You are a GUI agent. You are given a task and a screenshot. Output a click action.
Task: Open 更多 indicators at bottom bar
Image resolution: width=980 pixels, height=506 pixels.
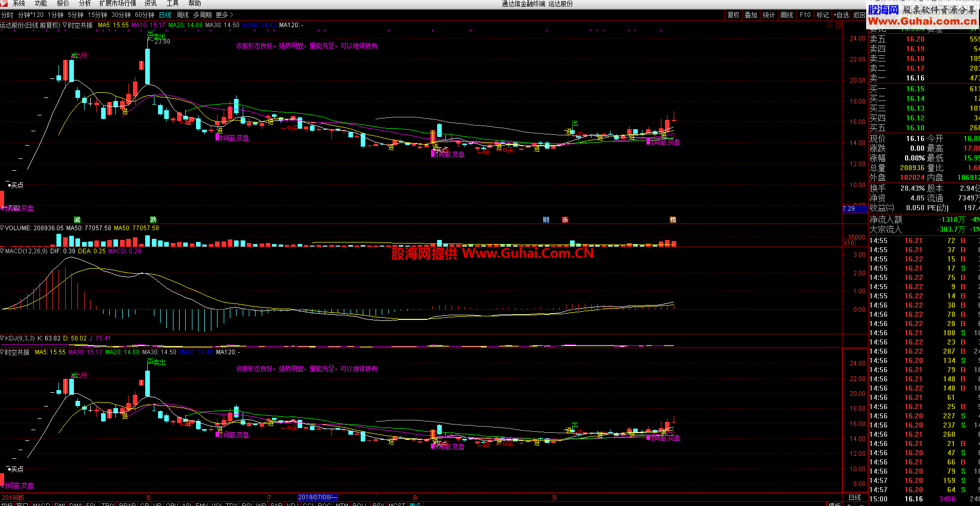coord(415,503)
